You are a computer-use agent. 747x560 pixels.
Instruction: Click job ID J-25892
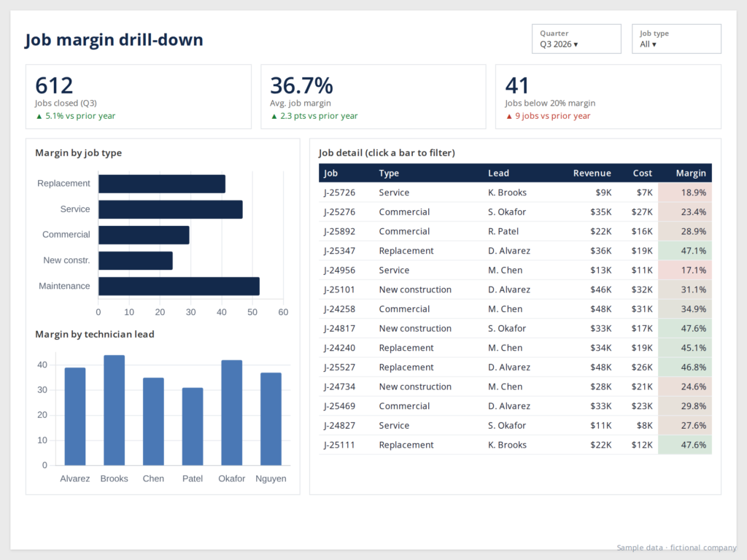(x=340, y=231)
